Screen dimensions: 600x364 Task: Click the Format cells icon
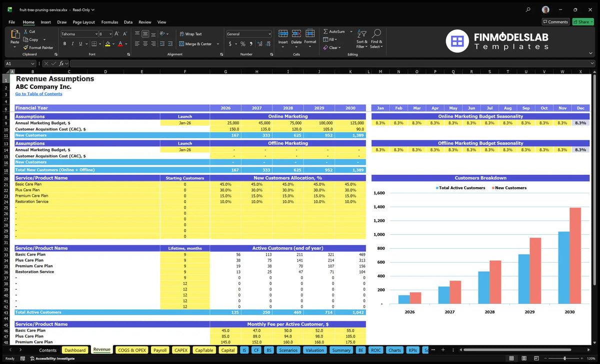(x=310, y=34)
